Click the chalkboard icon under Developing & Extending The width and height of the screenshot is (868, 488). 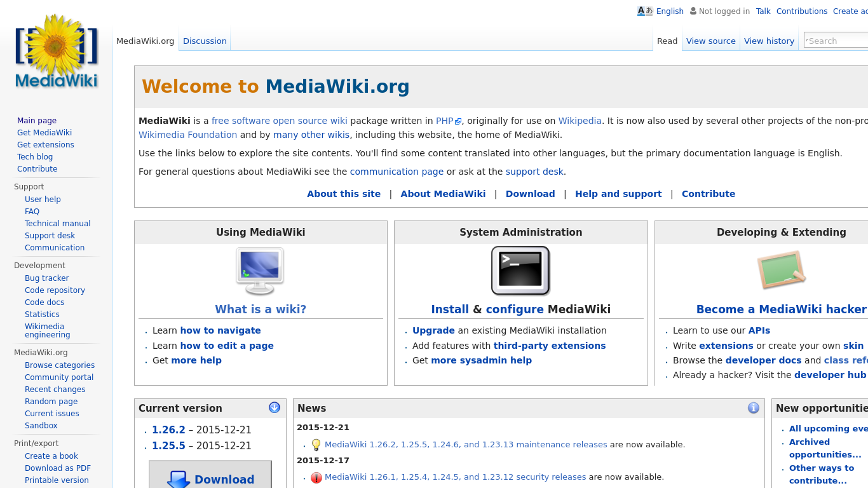tap(781, 270)
